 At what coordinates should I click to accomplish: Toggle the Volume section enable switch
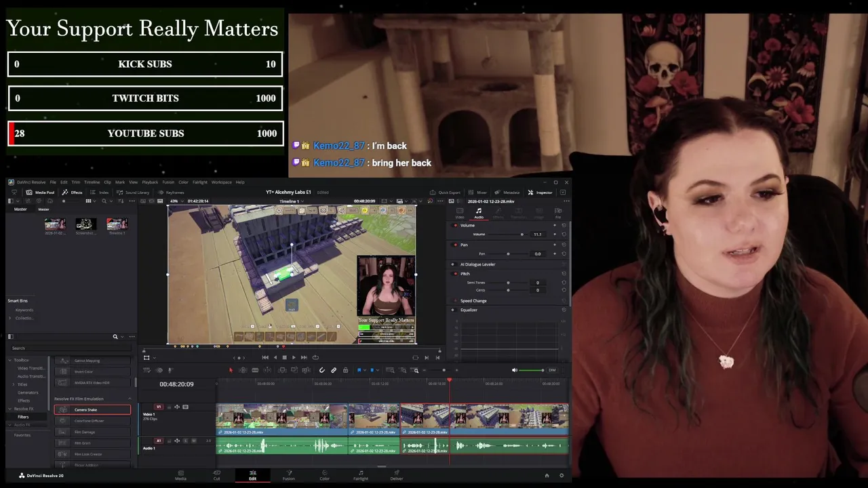[x=455, y=225]
